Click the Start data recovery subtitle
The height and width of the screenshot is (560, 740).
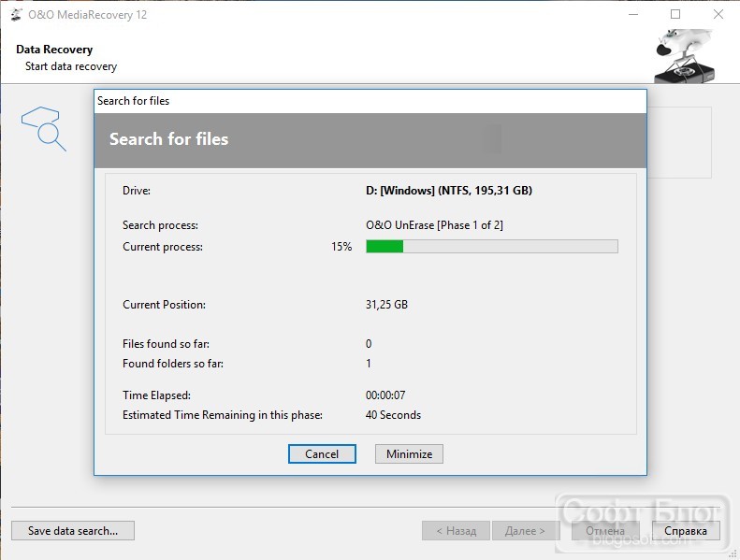click(x=71, y=66)
